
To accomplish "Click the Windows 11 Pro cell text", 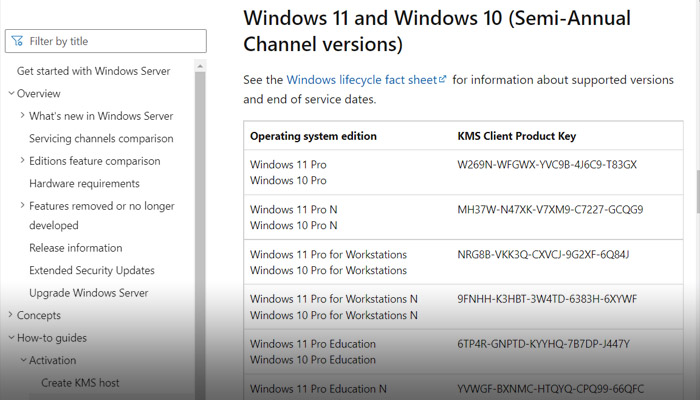I will 288,165.
